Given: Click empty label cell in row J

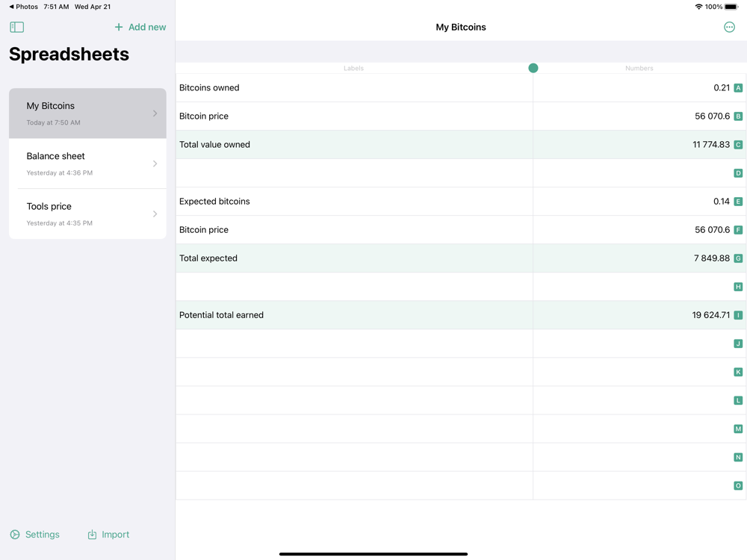Looking at the screenshot, I should pos(354,343).
